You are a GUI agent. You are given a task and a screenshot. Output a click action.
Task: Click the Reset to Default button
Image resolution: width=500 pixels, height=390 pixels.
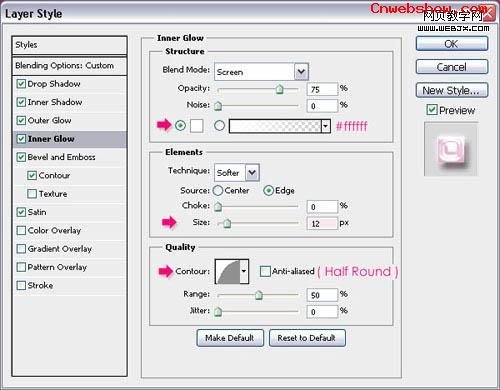[x=307, y=338]
